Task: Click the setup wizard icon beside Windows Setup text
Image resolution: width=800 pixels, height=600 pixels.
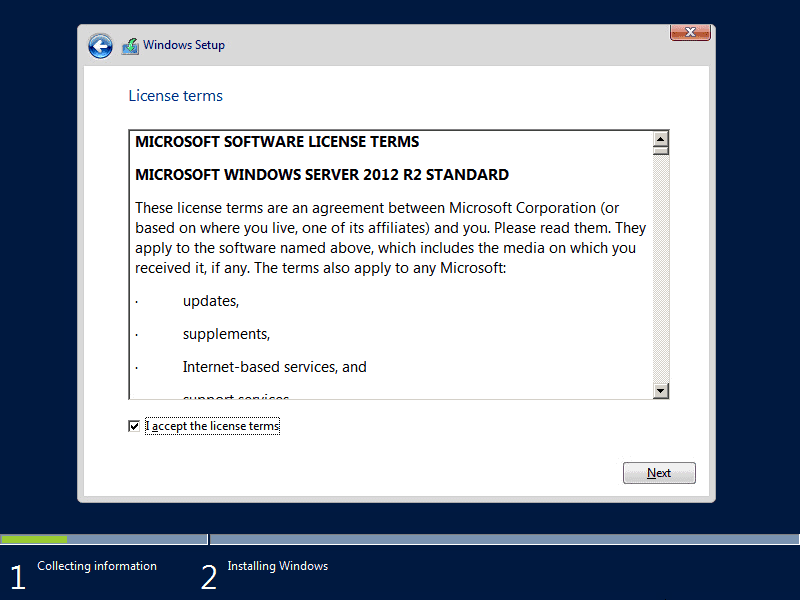Action: click(129, 45)
